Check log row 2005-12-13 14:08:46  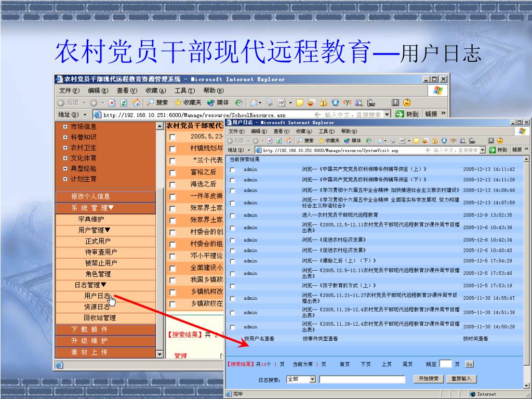tap(232, 191)
